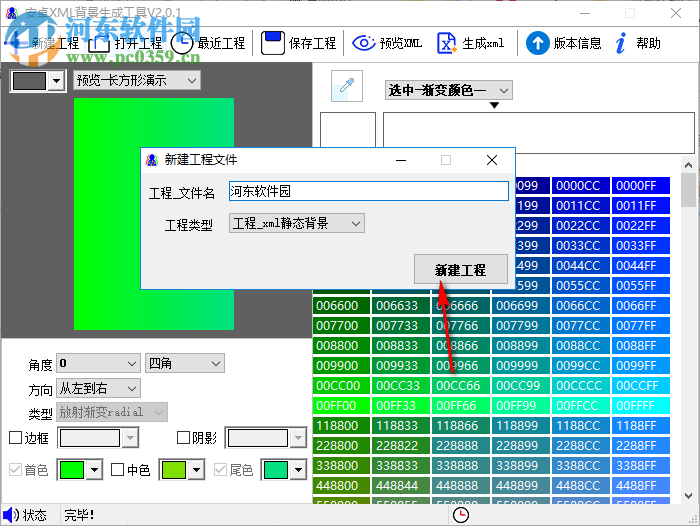Image resolution: width=700 pixels, height=526 pixels.
Task: Select color swatch 0077CC
Action: coord(580,326)
